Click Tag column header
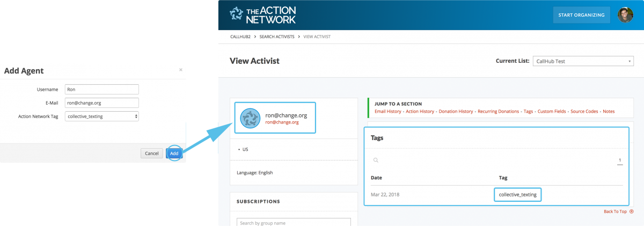 pyautogui.click(x=503, y=178)
